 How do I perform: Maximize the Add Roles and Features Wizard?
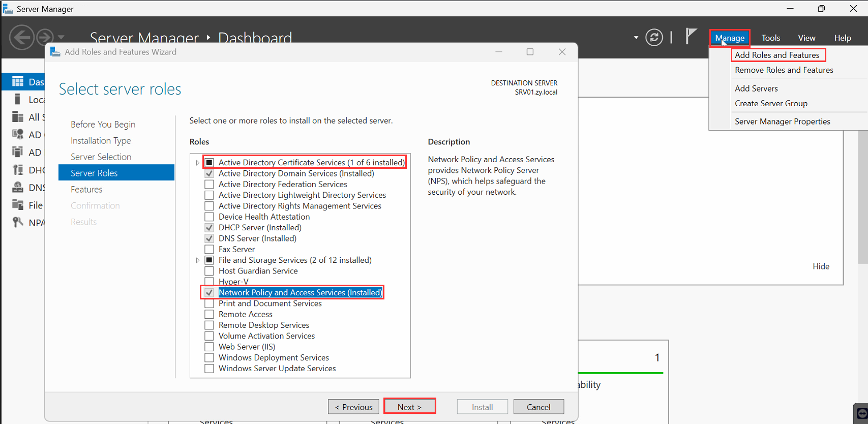click(x=530, y=52)
